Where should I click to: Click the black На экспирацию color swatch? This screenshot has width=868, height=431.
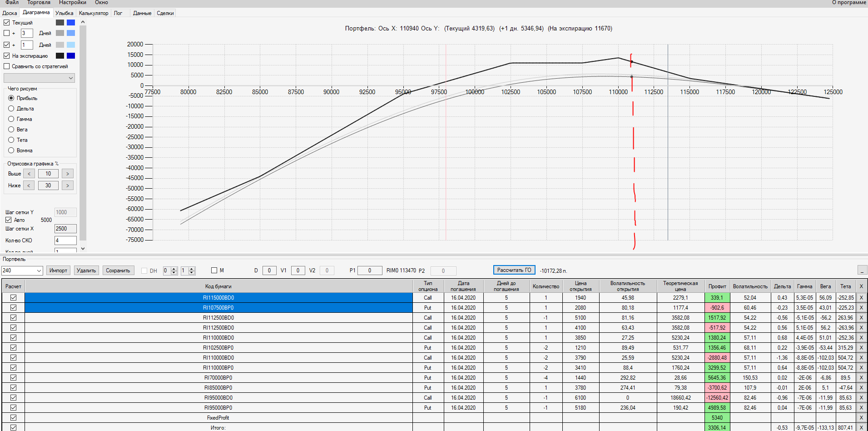(60, 56)
